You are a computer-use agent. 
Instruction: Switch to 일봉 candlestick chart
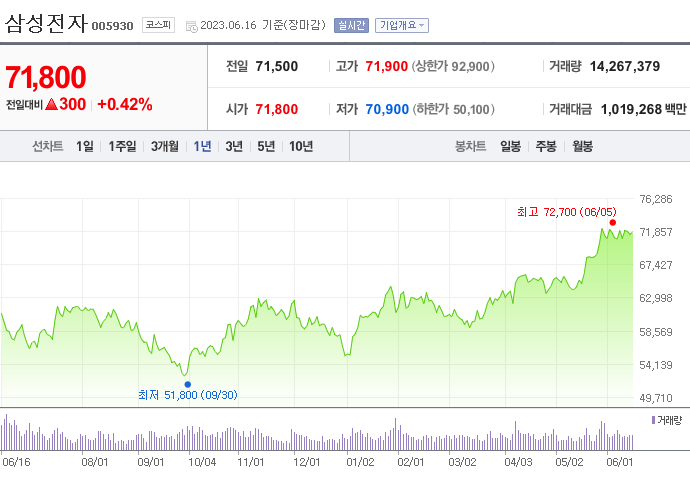point(510,146)
